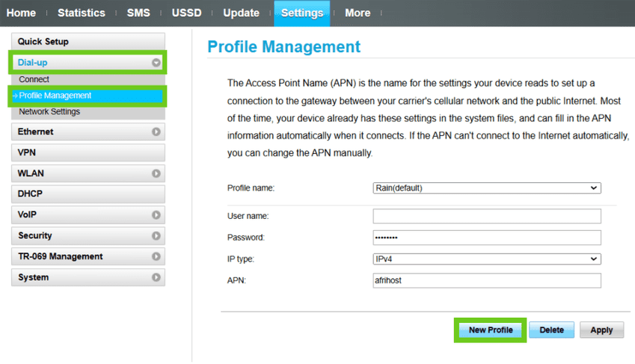This screenshot has height=364, width=635.
Task: Focus the User name input field
Action: click(x=486, y=216)
